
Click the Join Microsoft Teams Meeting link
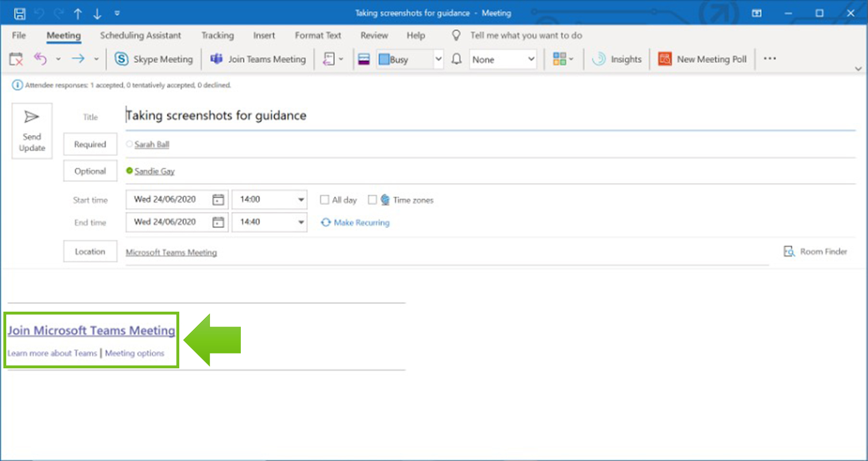pyautogui.click(x=91, y=330)
